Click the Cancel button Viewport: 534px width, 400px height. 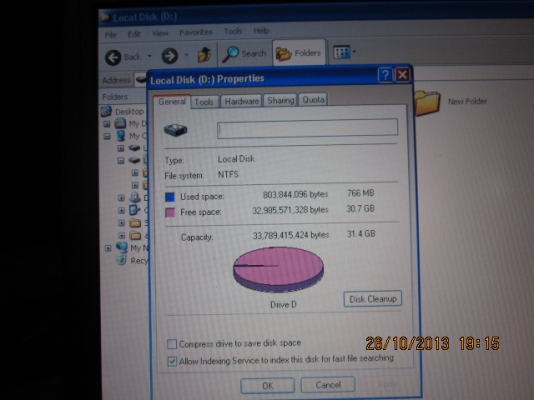pyautogui.click(x=328, y=385)
